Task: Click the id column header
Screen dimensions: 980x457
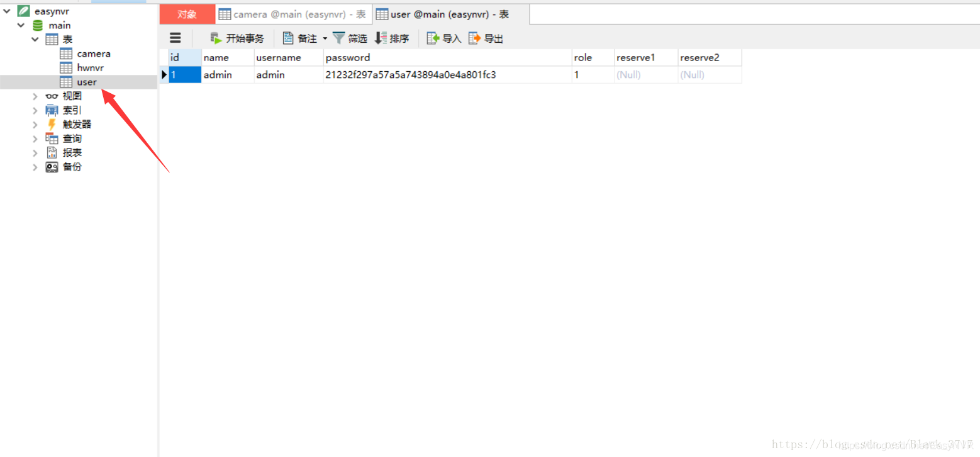Action: tap(185, 57)
